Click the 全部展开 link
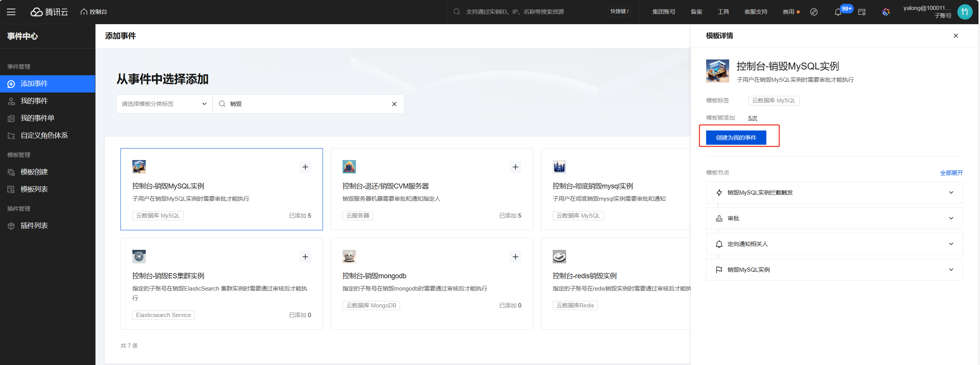This screenshot has width=980, height=365. 951,173
